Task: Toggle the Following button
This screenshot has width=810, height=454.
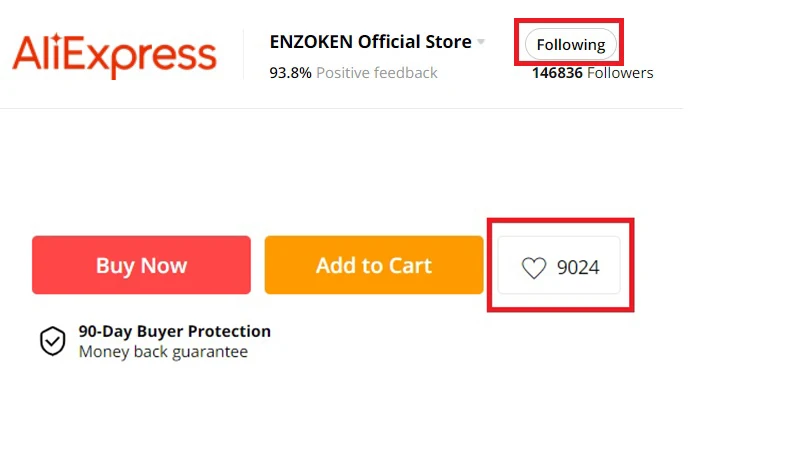Action: [570, 44]
